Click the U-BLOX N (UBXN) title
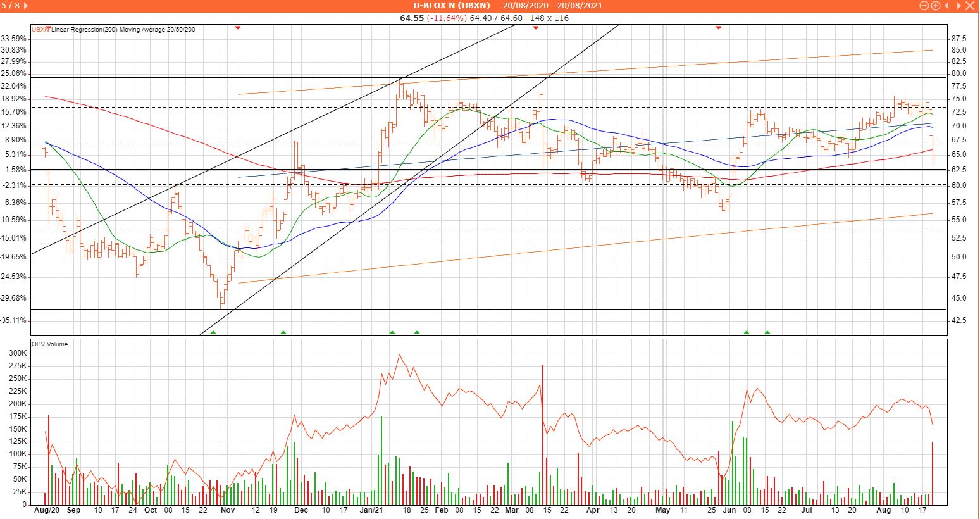The width and height of the screenshot is (980, 519). (x=452, y=6)
